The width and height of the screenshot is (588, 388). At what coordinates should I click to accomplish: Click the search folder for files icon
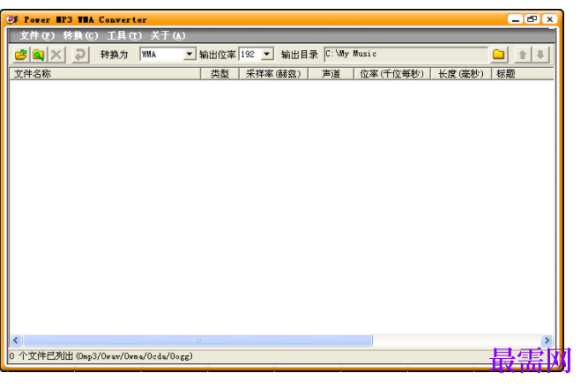tap(39, 55)
